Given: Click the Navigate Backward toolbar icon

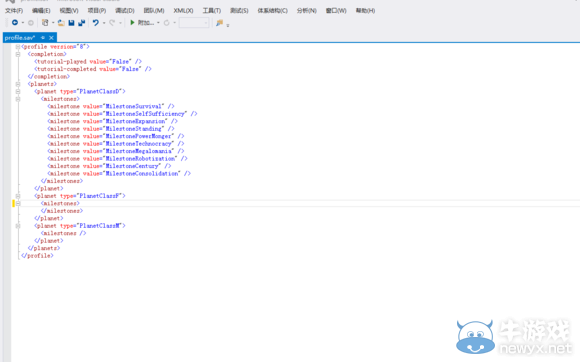Looking at the screenshot, I should (x=15, y=23).
